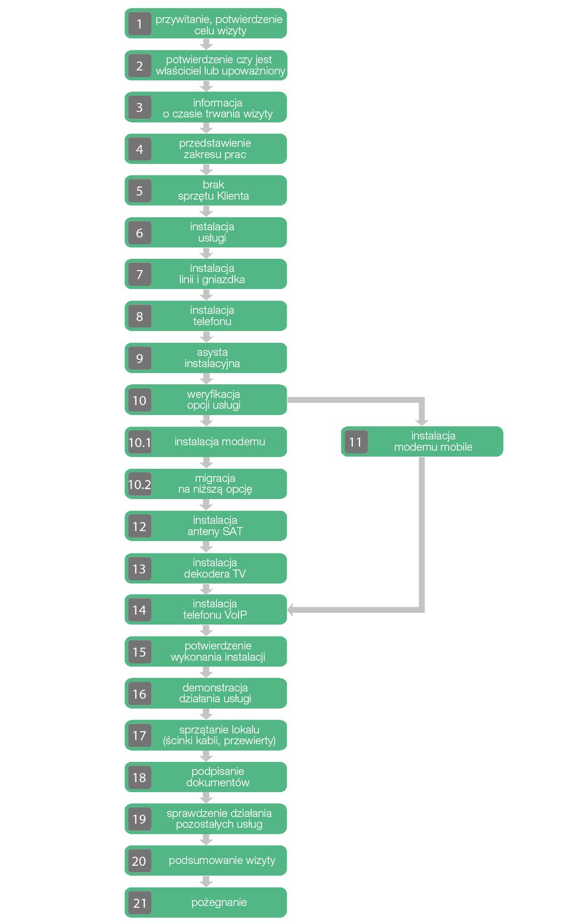Select the przedstawienie zakresu prac box
The width and height of the screenshot is (563, 924).
coord(206,149)
